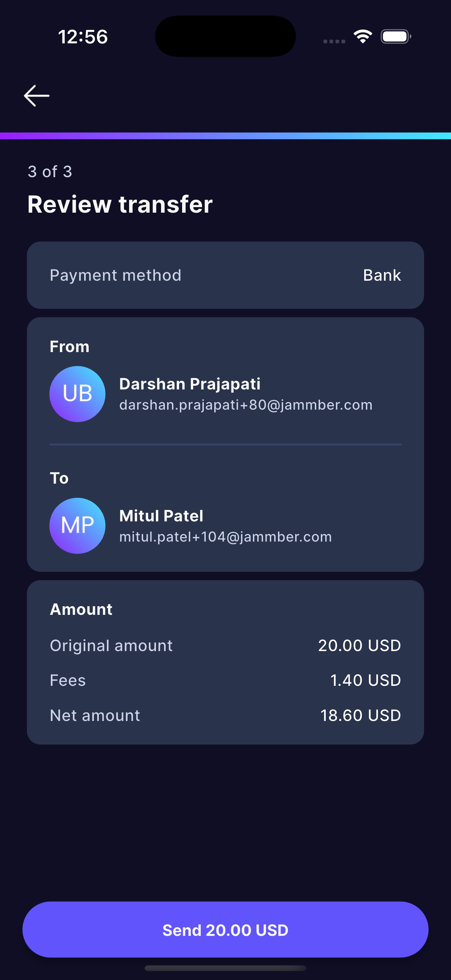Tap sender email darshan.prajapati+80@jammber.com
The image size is (451, 980).
[245, 405]
